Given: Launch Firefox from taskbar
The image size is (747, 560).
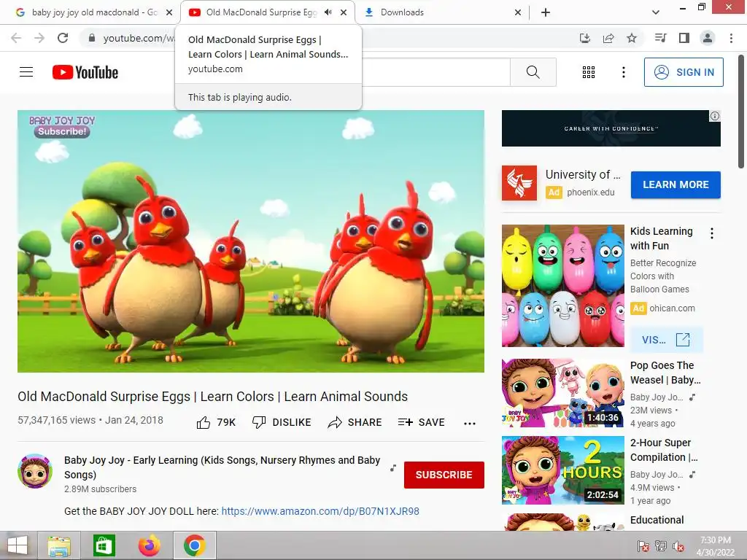Looking at the screenshot, I should 150,545.
